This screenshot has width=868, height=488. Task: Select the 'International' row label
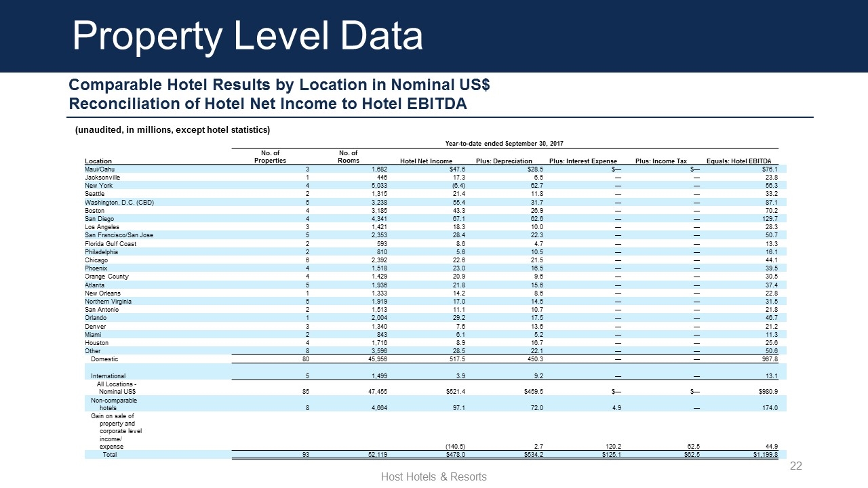(108, 375)
